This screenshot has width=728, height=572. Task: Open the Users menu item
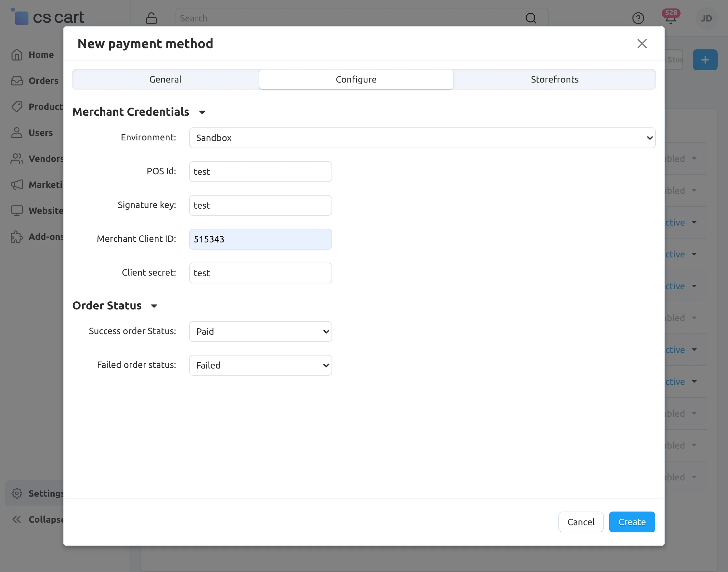[x=41, y=133]
